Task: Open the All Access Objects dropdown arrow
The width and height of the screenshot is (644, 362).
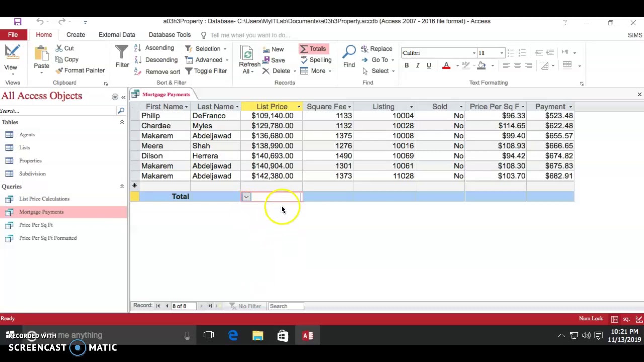Action: click(x=115, y=97)
